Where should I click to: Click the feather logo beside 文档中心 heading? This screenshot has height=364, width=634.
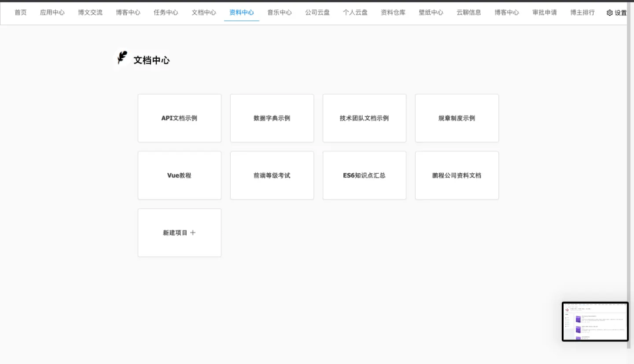pos(122,58)
